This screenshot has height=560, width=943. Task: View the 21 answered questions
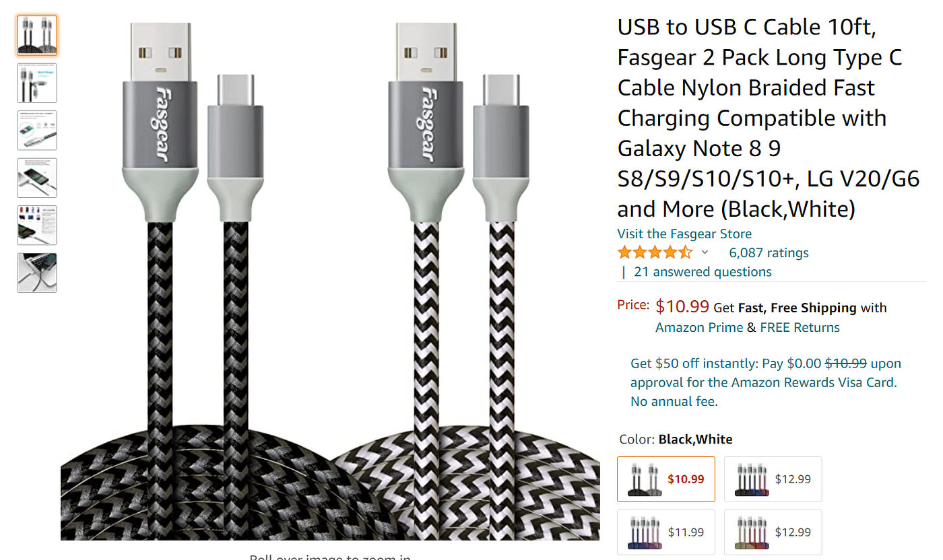[703, 271]
